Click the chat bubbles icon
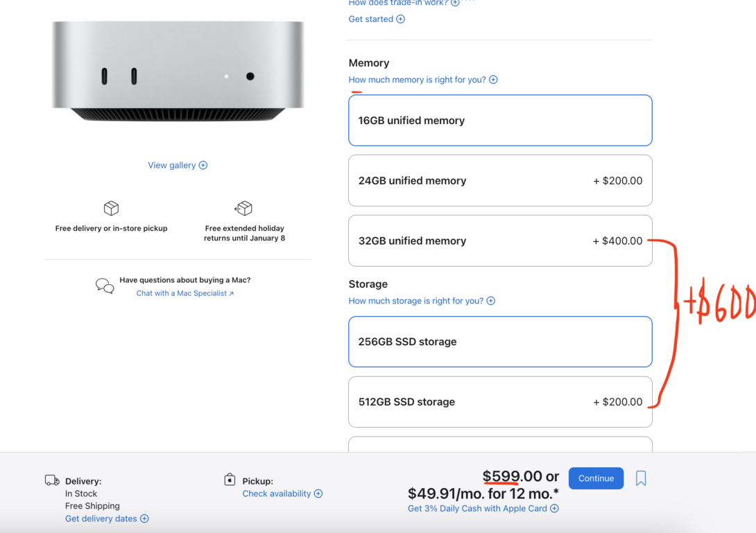 tap(105, 286)
